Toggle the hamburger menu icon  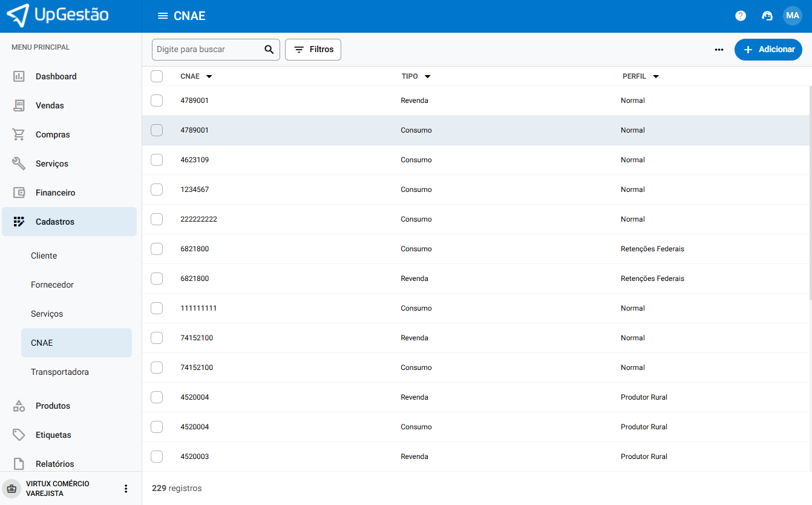pyautogui.click(x=163, y=16)
